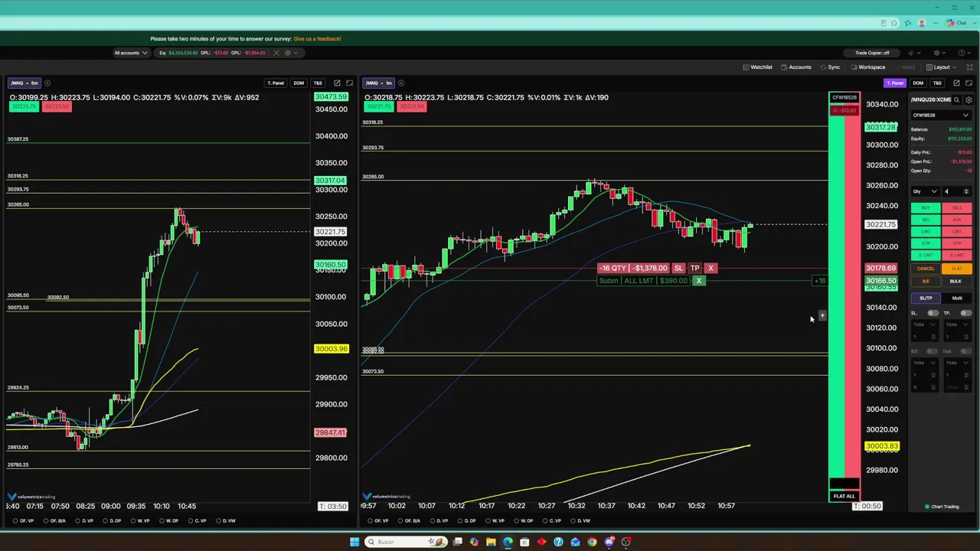This screenshot has height=551, width=980.
Task: Toggle the TP switch on
Action: coord(965,313)
